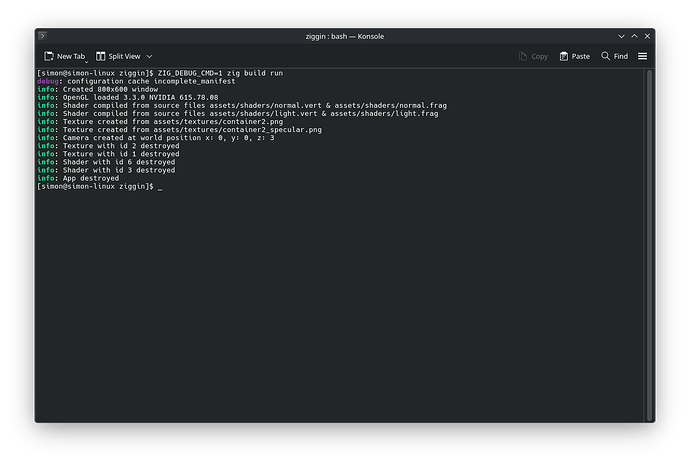Click the Split View button

118,56
